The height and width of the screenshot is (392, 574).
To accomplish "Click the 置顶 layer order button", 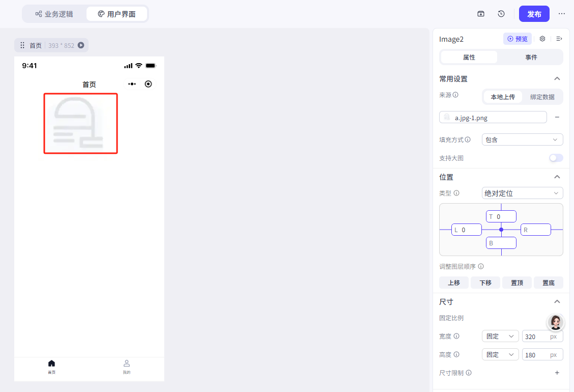I will 516,283.
